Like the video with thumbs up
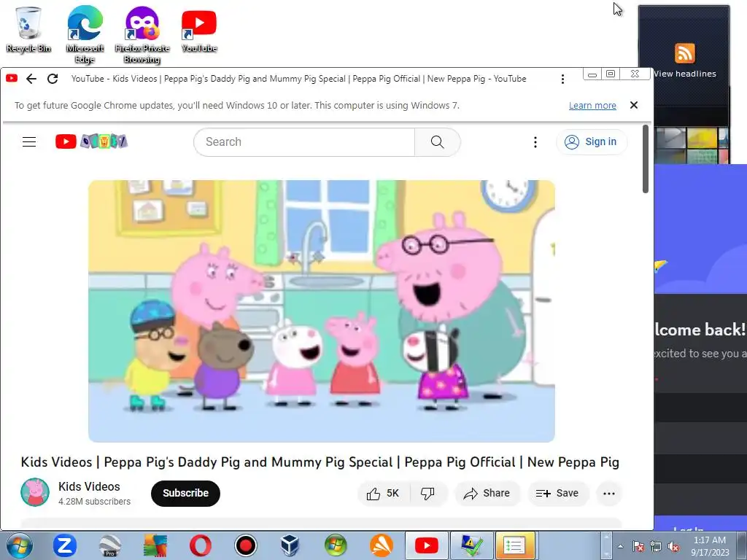This screenshot has width=747, height=560. tap(382, 494)
